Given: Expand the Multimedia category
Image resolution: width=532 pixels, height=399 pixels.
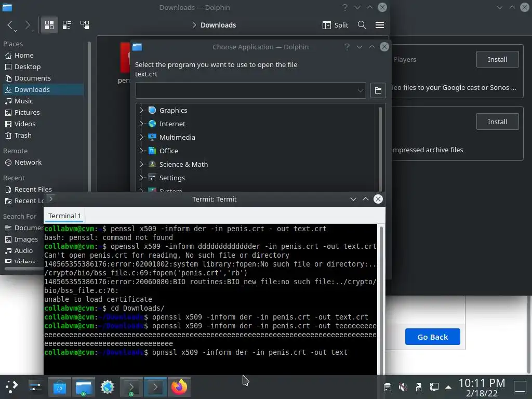Looking at the screenshot, I should point(141,137).
